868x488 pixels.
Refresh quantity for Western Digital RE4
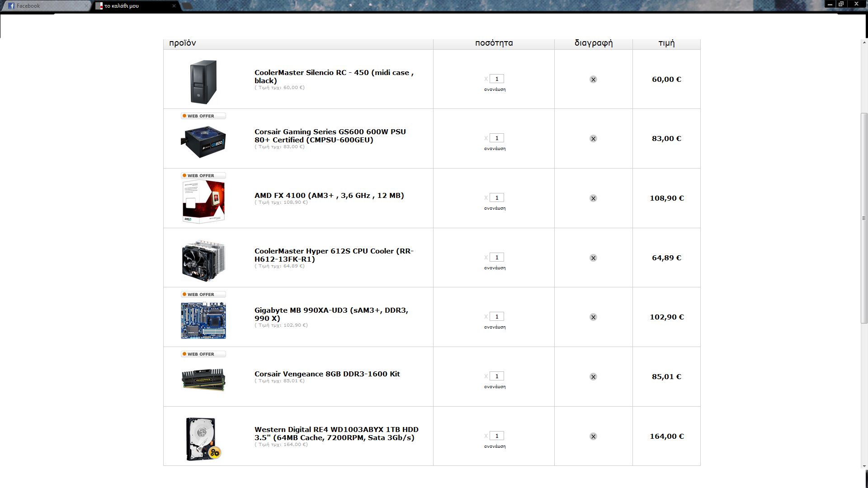point(495,446)
